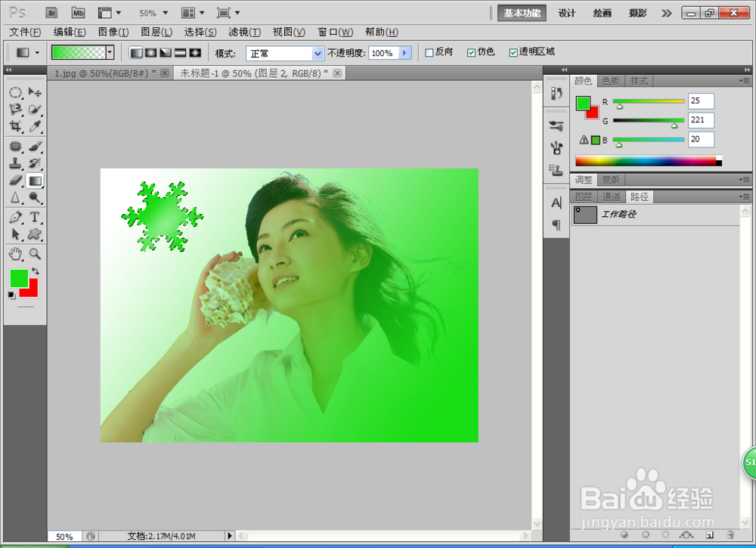Screen dimensions: 756x548
Task: Select the Horizontal Type tool
Action: 35,217
